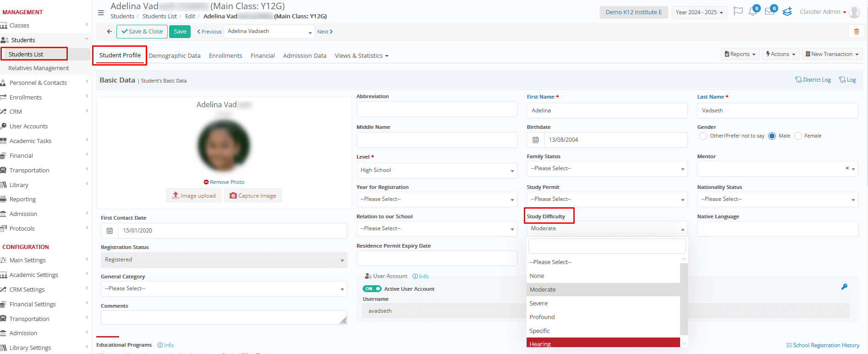Screen dimensions: 868x354
Task: Expand the Year 2024 - 2025 selector
Action: point(699,12)
